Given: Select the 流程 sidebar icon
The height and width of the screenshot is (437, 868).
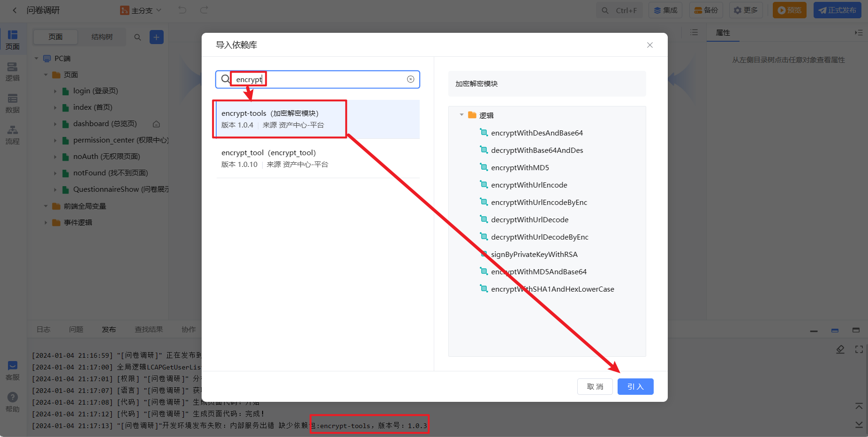Looking at the screenshot, I should click(13, 135).
